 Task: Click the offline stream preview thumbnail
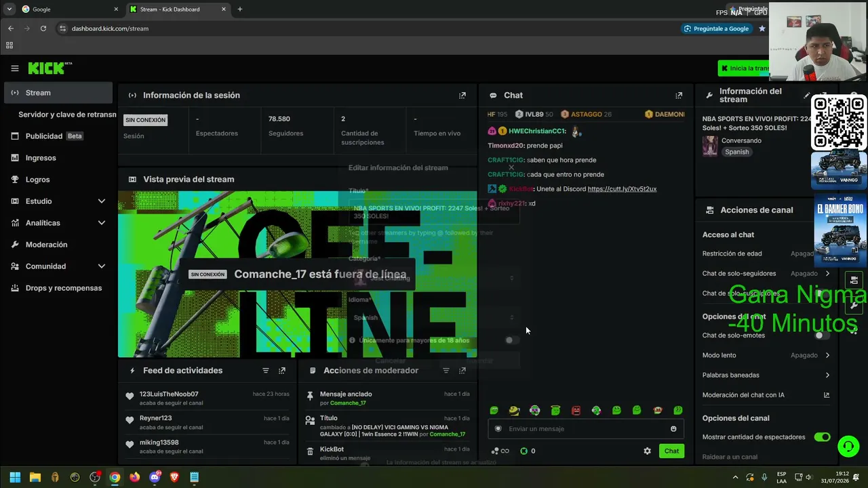point(297,274)
